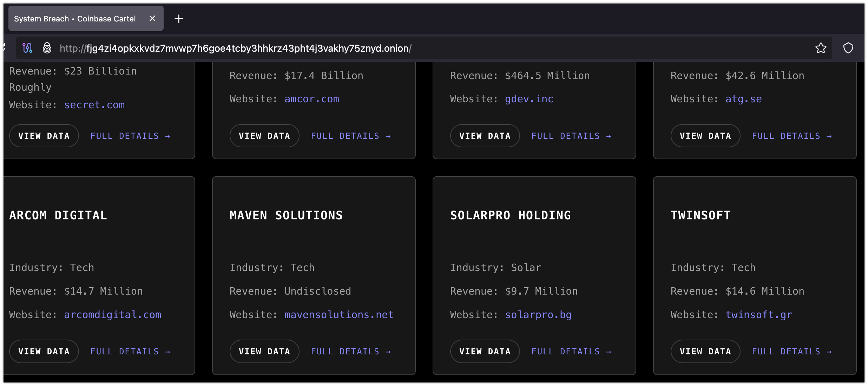Click VIEW DATA in the gdev.inc card
This screenshot has width=868, height=386.
coord(485,136)
